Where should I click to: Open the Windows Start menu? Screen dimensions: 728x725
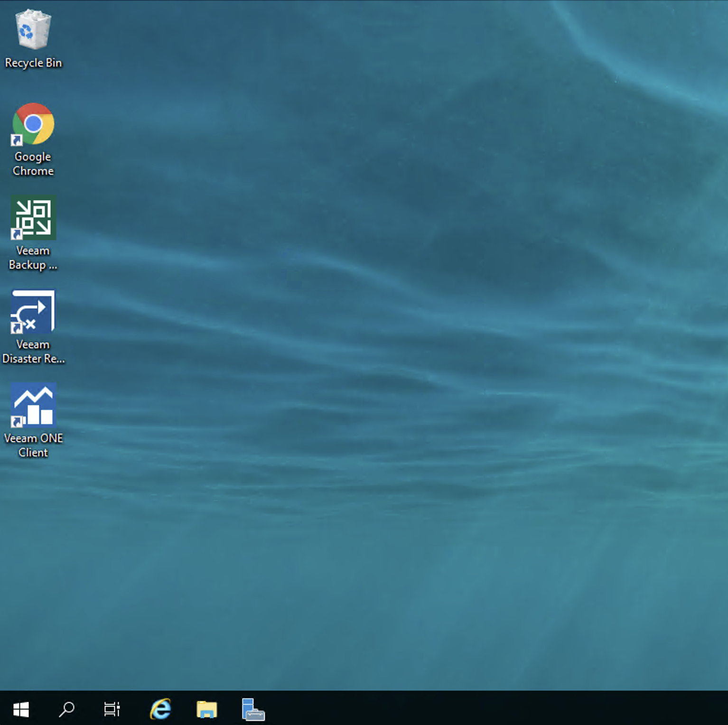[21, 709]
